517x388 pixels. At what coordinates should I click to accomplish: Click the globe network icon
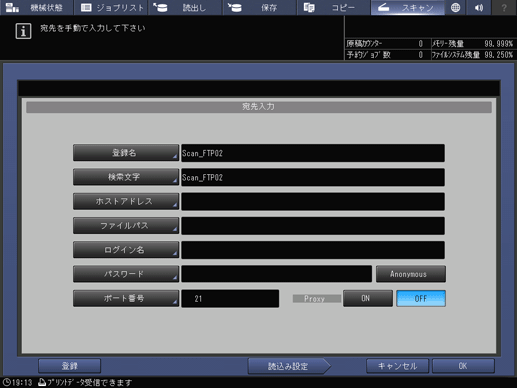pos(455,7)
